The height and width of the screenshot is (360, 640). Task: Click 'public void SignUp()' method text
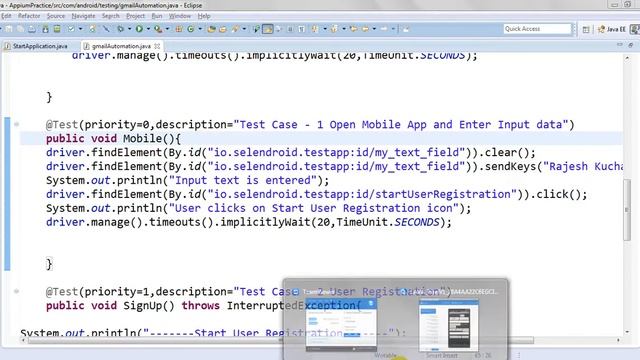110,306
